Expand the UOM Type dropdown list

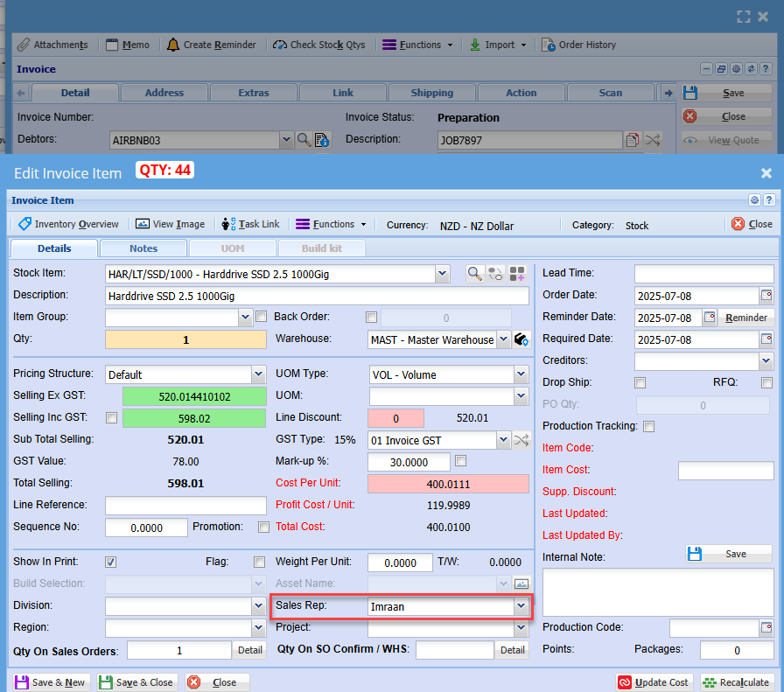click(x=521, y=374)
